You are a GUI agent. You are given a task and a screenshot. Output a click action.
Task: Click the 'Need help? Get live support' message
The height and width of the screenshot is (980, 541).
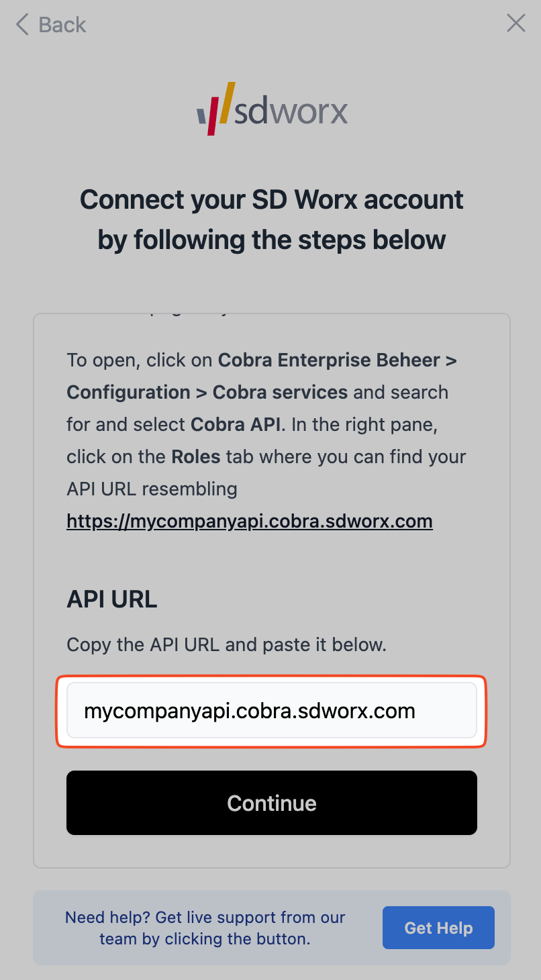tap(205, 928)
